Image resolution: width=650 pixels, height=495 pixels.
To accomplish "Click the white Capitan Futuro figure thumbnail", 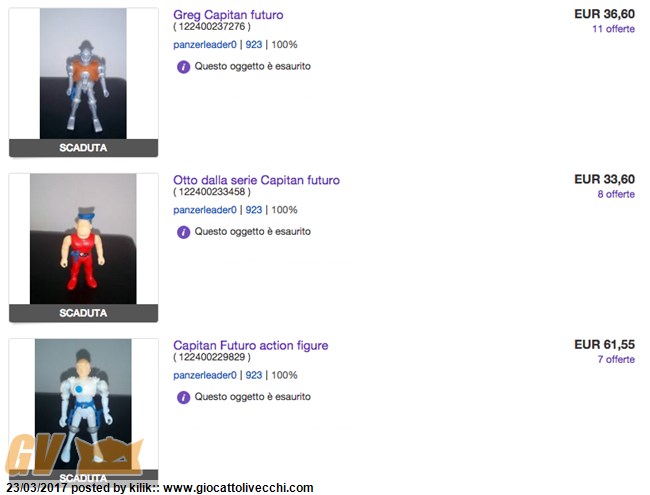I will pos(83,404).
